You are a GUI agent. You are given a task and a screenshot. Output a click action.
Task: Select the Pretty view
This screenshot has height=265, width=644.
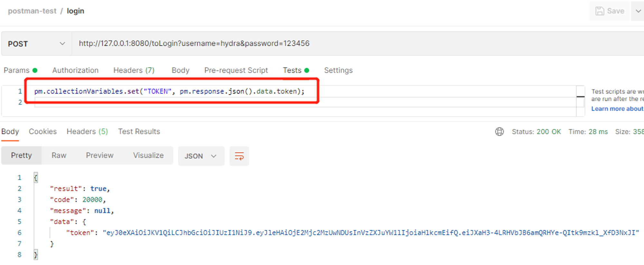pos(21,156)
